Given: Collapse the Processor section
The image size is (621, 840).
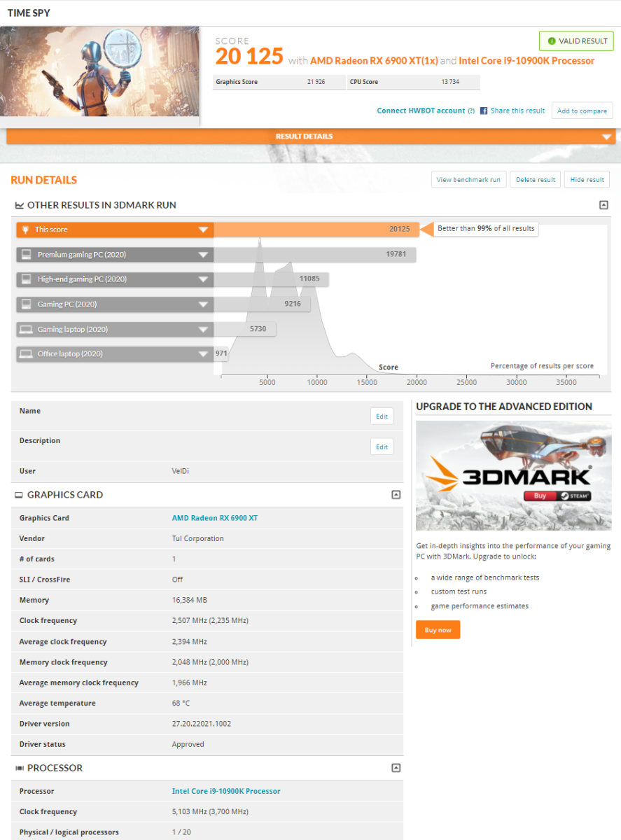Looking at the screenshot, I should pyautogui.click(x=396, y=768).
